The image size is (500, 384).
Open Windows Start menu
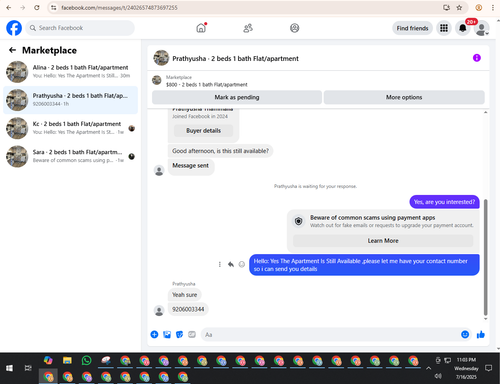coord(9,368)
